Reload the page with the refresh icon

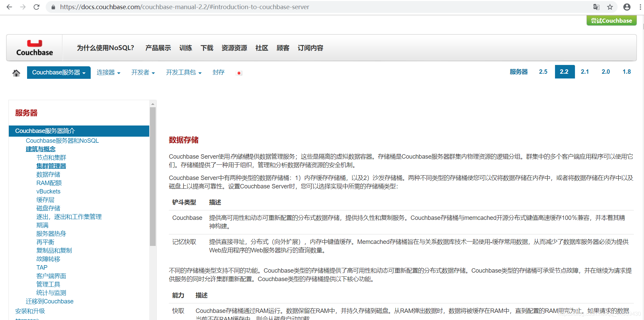pos(37,7)
